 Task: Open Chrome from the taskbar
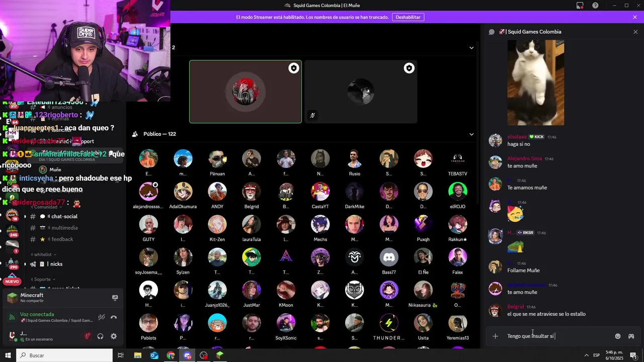(x=171, y=355)
